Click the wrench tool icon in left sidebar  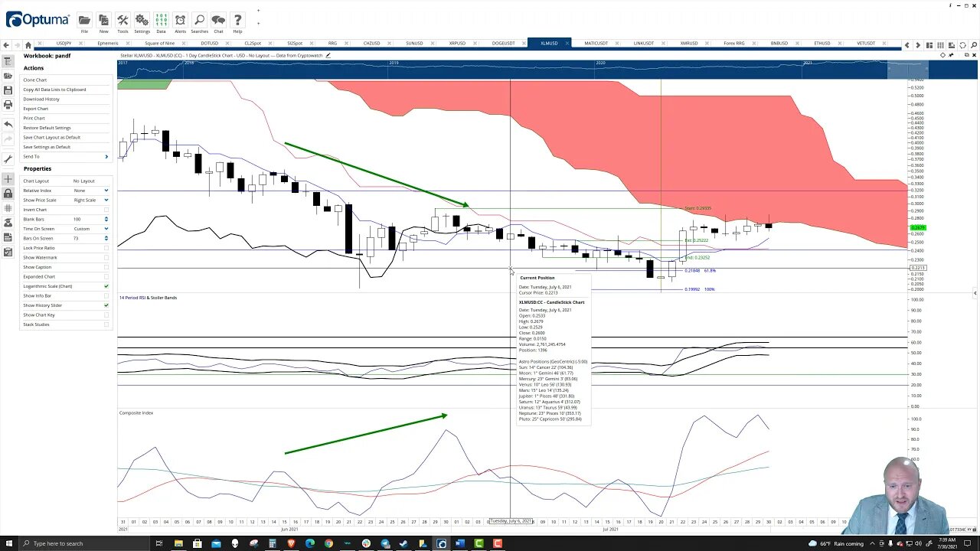(8, 159)
